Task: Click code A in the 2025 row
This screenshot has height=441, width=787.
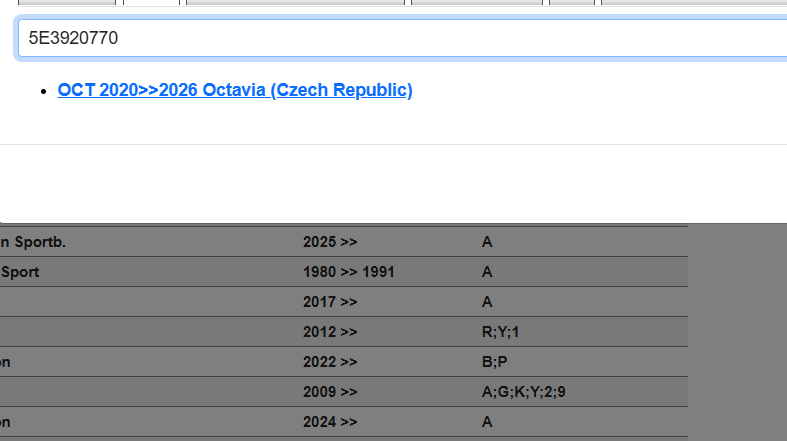Action: click(x=487, y=242)
